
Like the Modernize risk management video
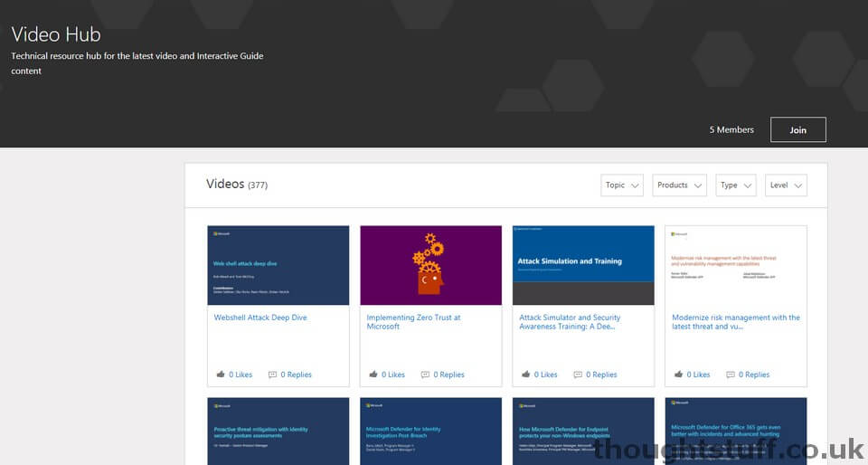point(679,375)
